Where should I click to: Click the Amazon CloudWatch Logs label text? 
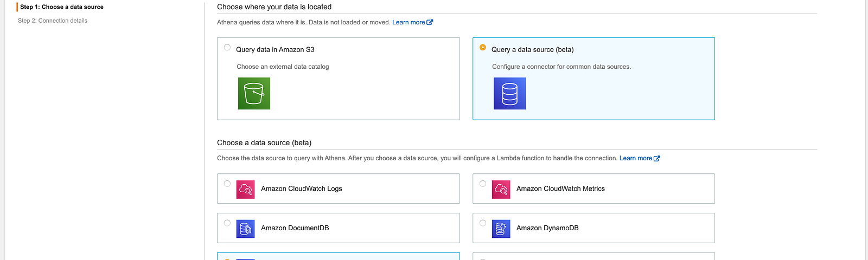(302, 188)
